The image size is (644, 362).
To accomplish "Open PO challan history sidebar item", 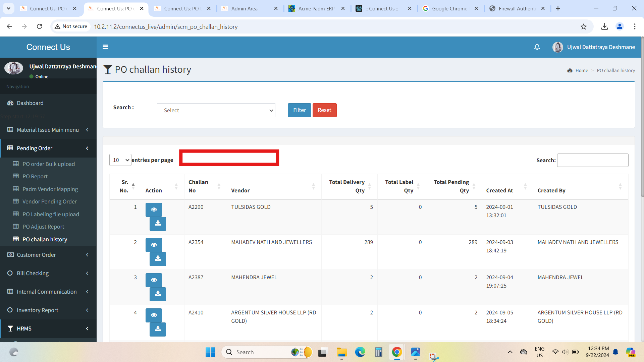I will point(45,239).
